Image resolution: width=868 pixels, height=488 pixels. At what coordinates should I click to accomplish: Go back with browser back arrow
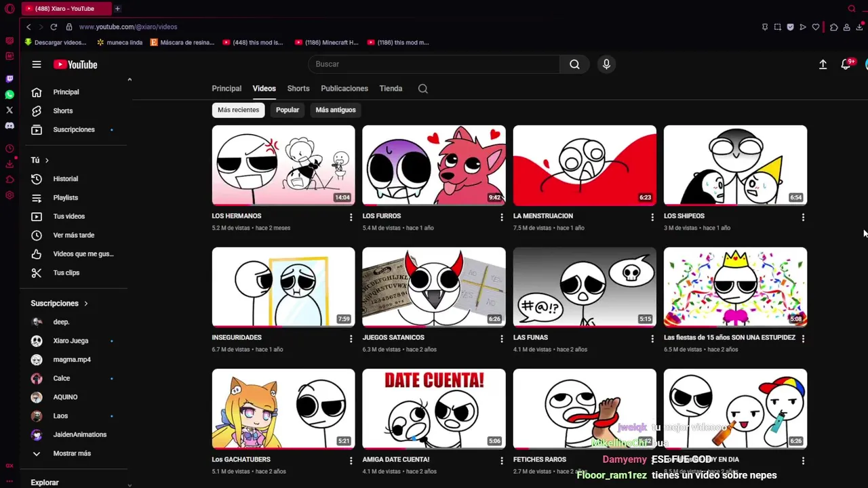tap(28, 27)
